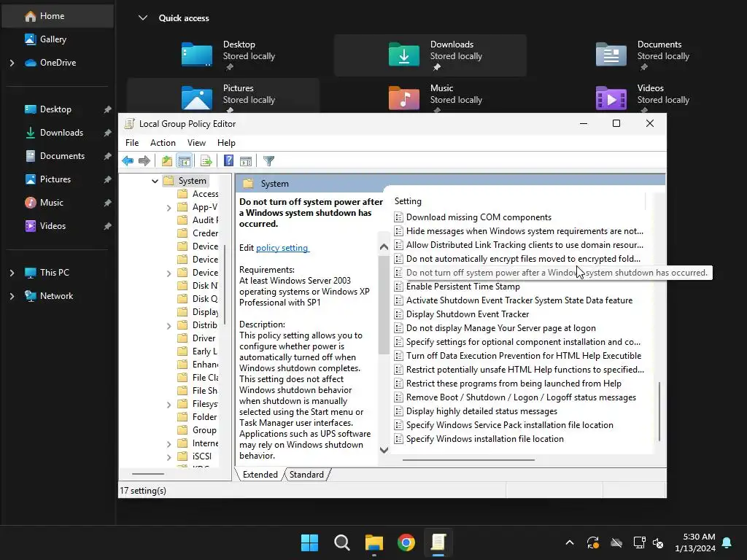
Task: Select OneDrive in File Explorer sidebar
Action: point(58,63)
